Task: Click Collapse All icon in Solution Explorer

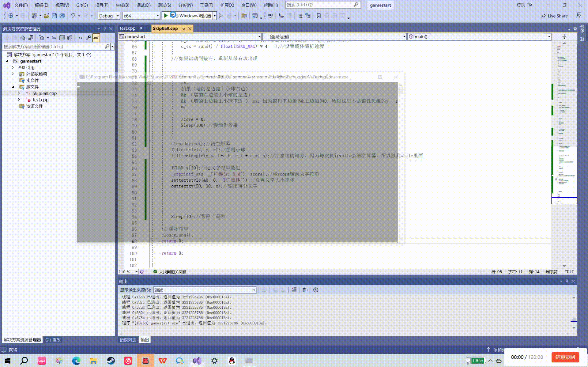Action: click(62, 38)
